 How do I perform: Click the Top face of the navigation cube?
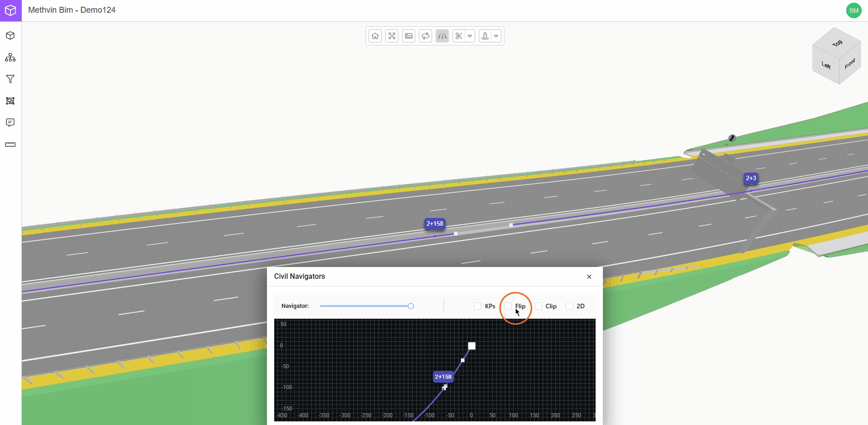pos(838,44)
